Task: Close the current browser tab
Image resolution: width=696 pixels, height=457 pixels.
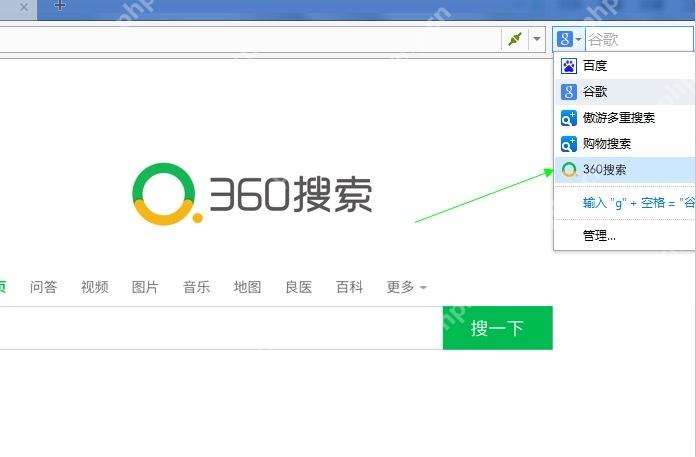Action: click(24, 7)
